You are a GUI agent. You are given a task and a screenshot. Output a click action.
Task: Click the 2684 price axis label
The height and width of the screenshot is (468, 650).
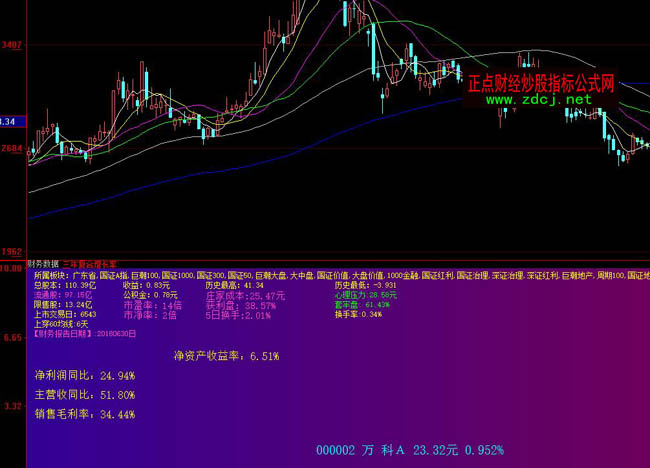12,149
